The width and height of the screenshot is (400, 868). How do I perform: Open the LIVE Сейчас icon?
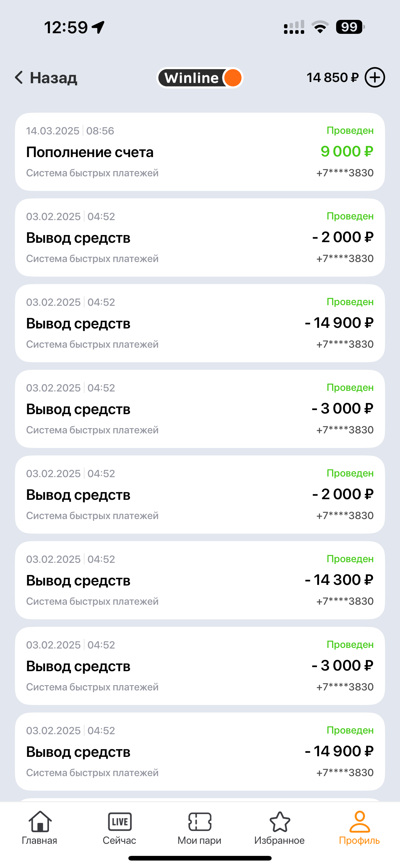pyautogui.click(x=119, y=821)
